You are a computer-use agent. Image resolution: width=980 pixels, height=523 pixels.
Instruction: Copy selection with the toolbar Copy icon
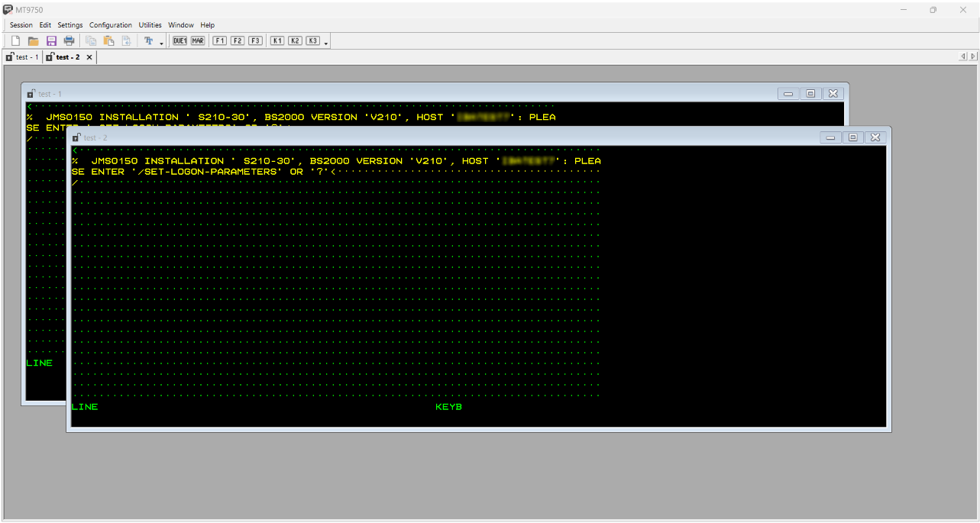click(91, 40)
